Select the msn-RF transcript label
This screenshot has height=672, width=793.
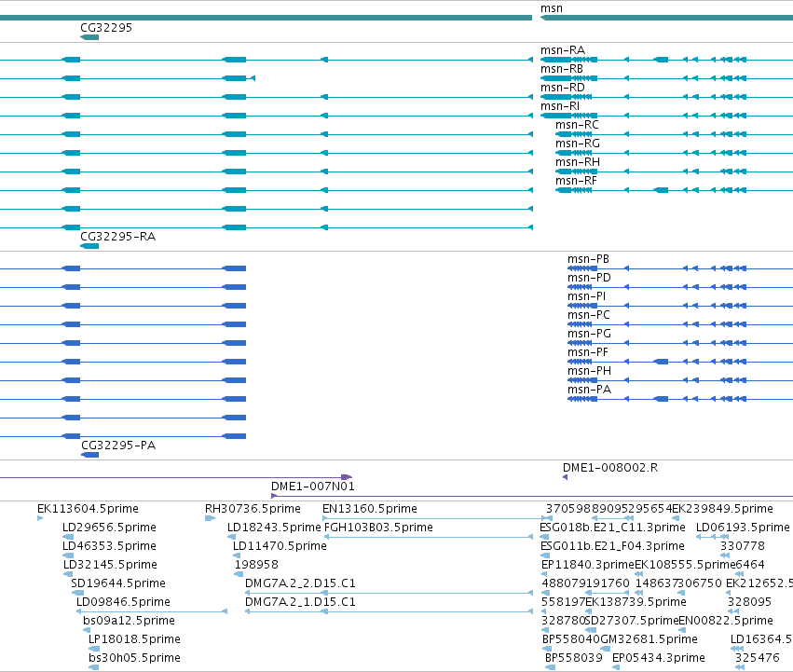coord(576,181)
